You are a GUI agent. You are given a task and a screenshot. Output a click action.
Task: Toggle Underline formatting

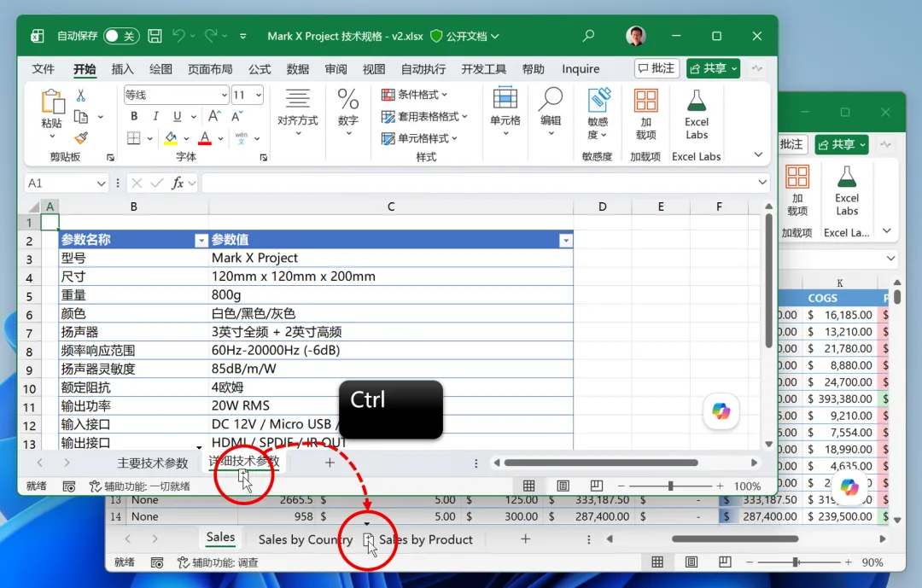177,116
